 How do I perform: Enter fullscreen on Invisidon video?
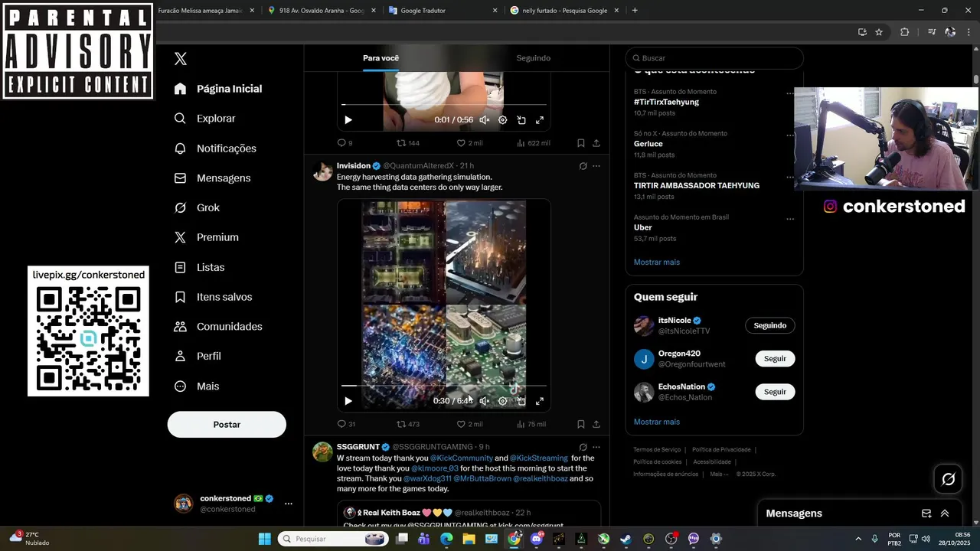(540, 401)
